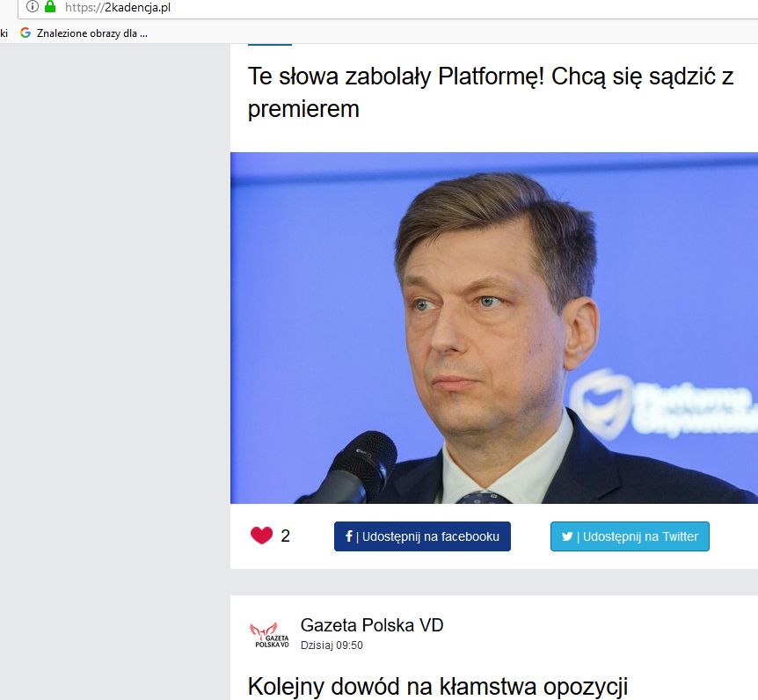Click the blue category underline above the headline
The width and height of the screenshot is (758, 700).
[x=270, y=45]
